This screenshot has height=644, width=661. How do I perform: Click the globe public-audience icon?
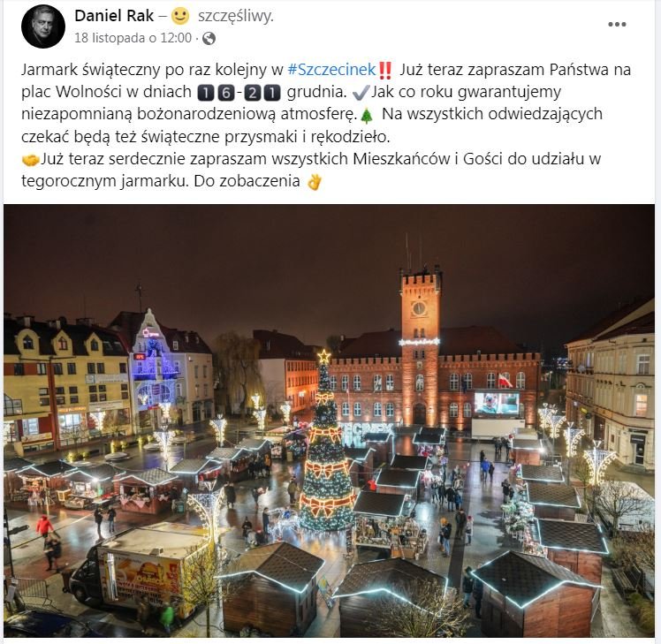pos(209,38)
